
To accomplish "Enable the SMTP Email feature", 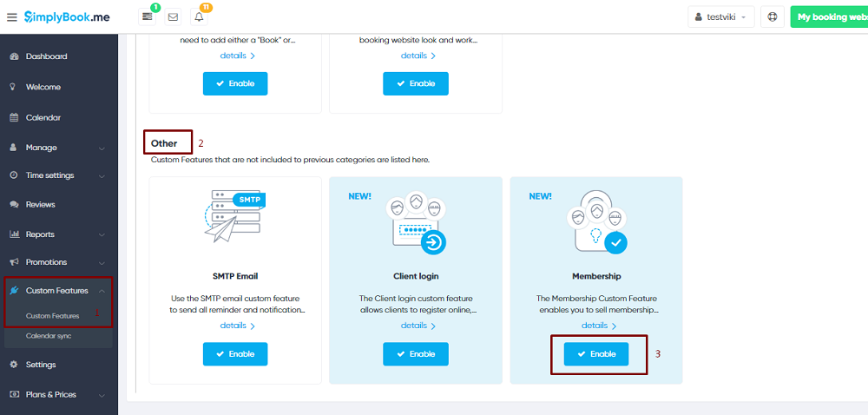I will pos(235,354).
